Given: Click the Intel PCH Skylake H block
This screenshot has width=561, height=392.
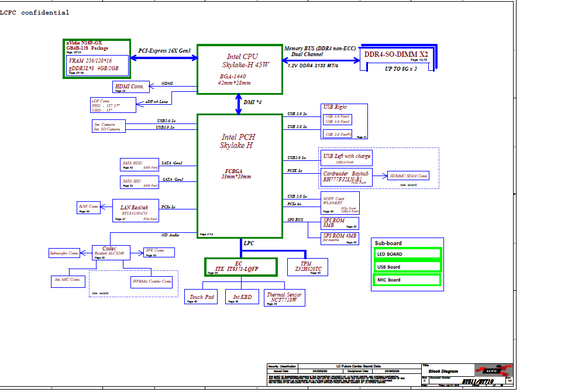Looking at the screenshot, I should (240, 176).
